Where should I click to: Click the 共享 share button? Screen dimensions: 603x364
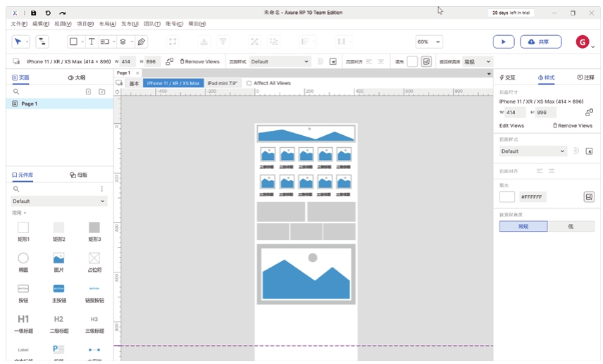[540, 42]
